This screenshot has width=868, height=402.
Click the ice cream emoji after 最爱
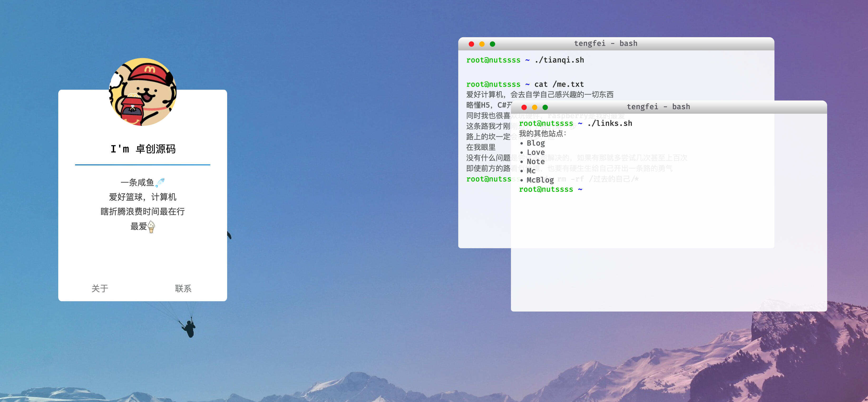coord(151,227)
